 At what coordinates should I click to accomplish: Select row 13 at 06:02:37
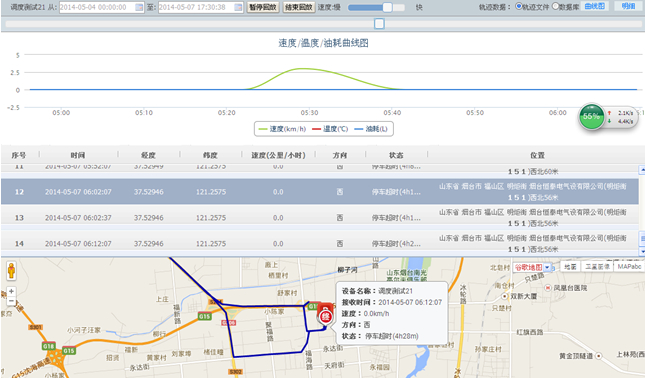320,218
